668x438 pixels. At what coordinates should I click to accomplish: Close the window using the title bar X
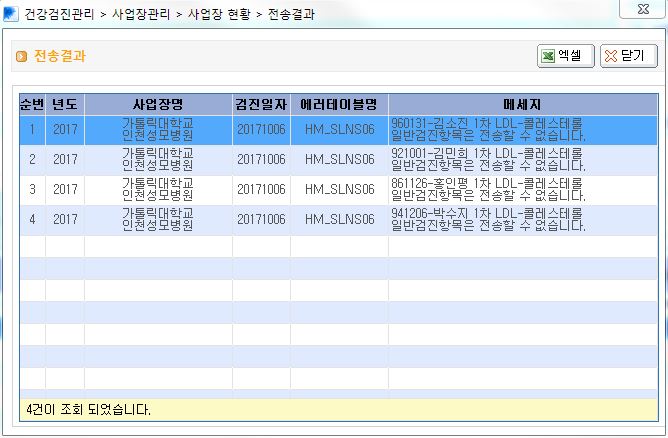point(643,9)
